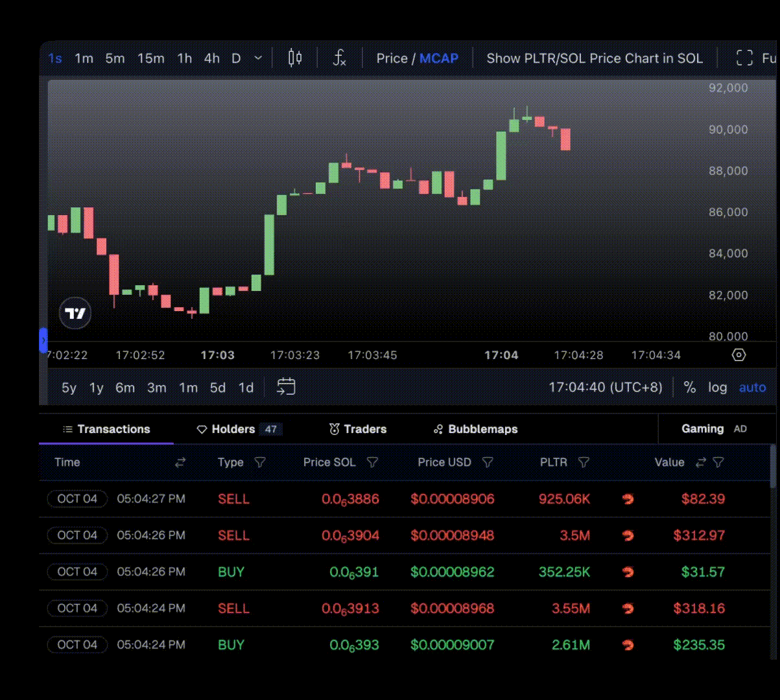Click the time axis label 17:03
This screenshot has height=700, width=780.
coord(218,355)
